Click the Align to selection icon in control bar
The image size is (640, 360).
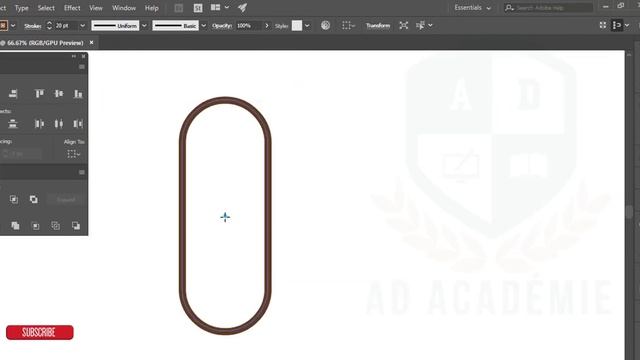click(x=348, y=25)
